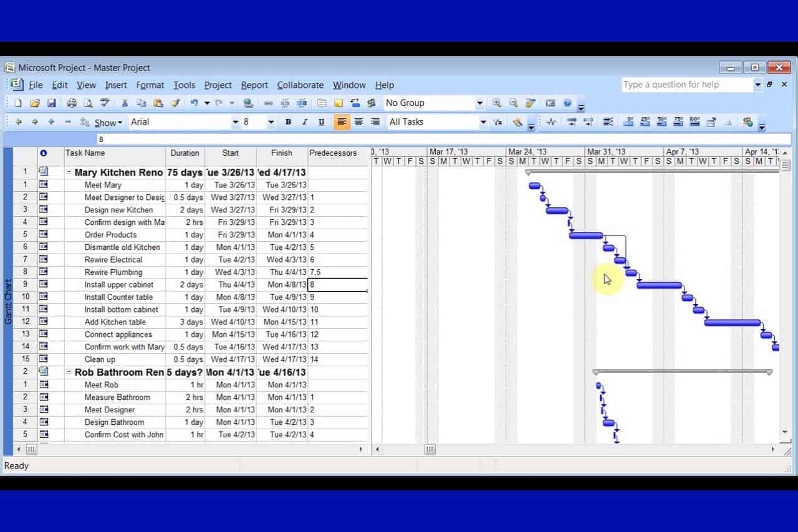798x532 pixels.
Task: Hide subtasks with the minus icon
Action: [x=68, y=122]
